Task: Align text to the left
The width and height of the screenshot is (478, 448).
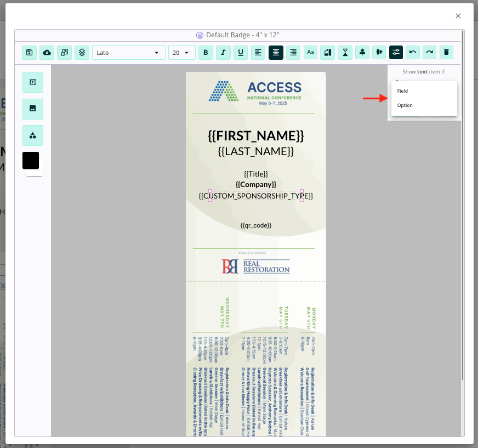Action: click(258, 53)
